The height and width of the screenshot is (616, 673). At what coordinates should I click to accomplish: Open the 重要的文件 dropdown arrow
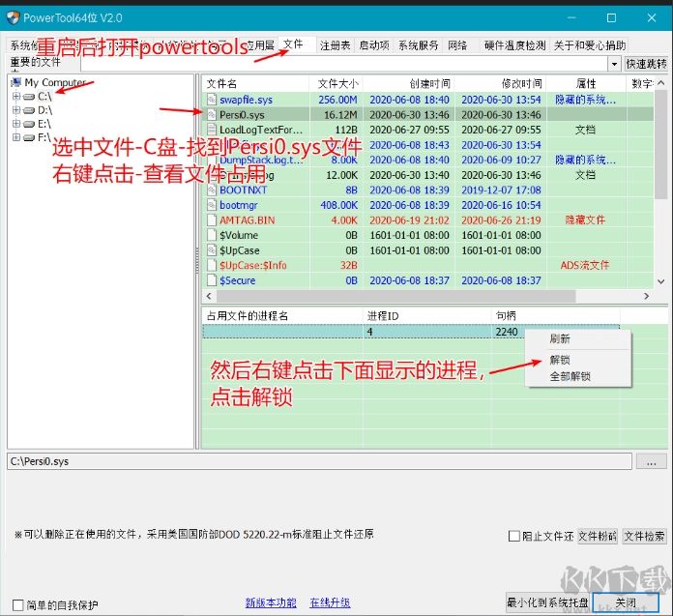[614, 64]
